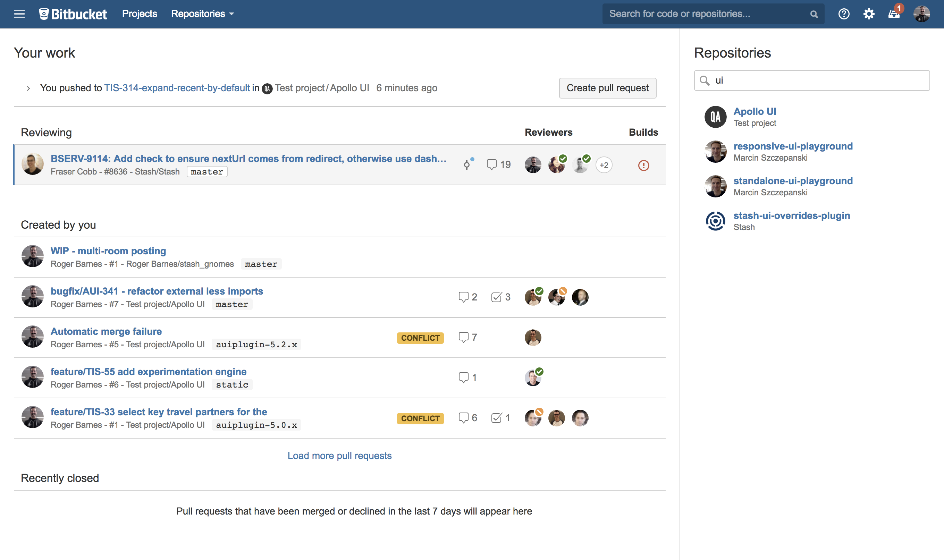This screenshot has width=944, height=560.
Task: Open the Projects menu item
Action: 139,14
